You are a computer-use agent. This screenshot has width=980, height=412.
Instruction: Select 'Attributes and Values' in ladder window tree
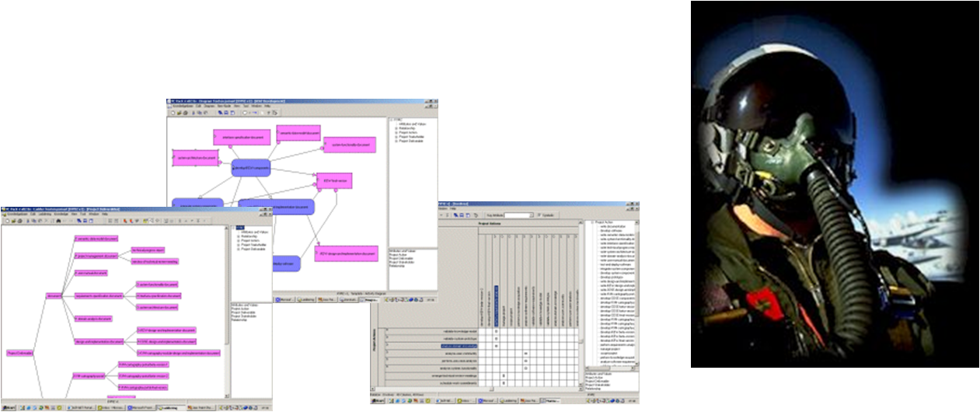click(x=255, y=232)
